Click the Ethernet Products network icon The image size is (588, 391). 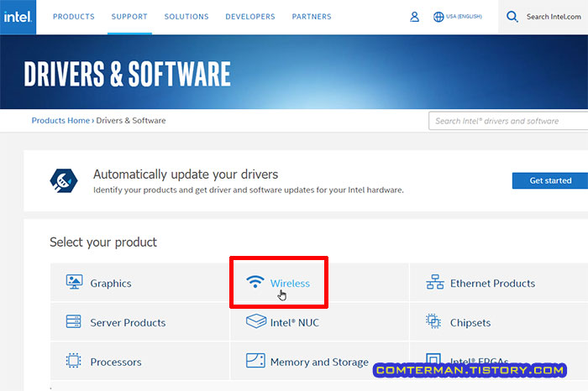point(435,282)
